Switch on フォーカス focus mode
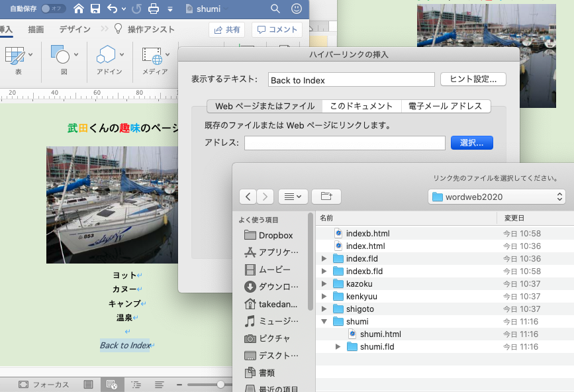 [43, 384]
